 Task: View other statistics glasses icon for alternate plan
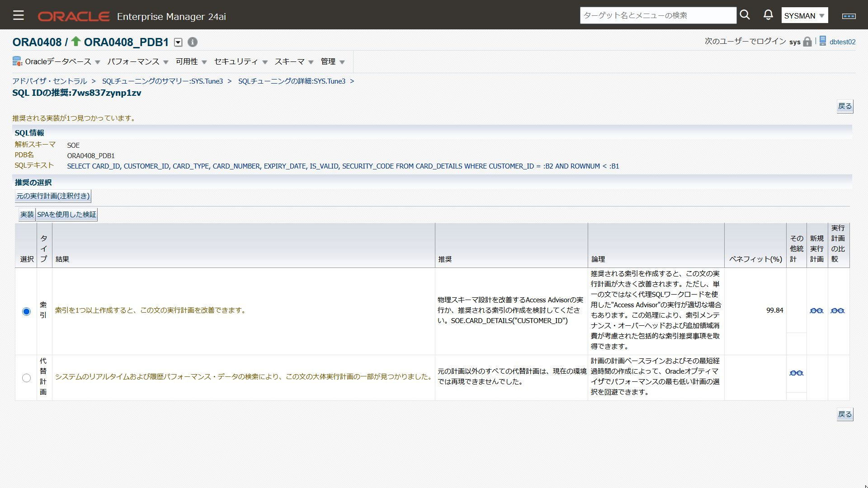[796, 373]
